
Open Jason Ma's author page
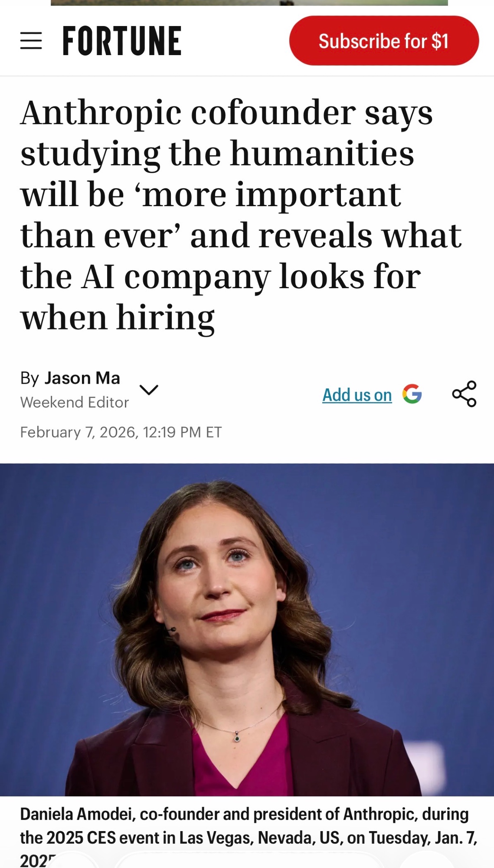82,378
